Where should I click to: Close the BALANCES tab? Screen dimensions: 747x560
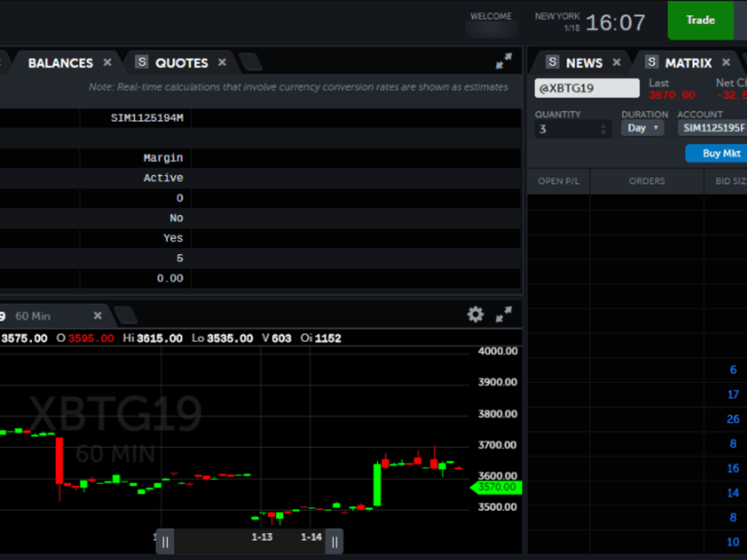107,63
